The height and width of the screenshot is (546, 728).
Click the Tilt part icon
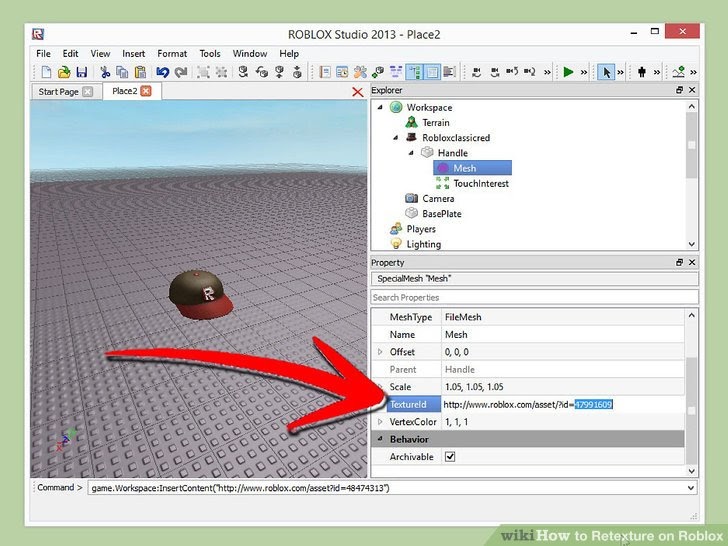(262, 72)
